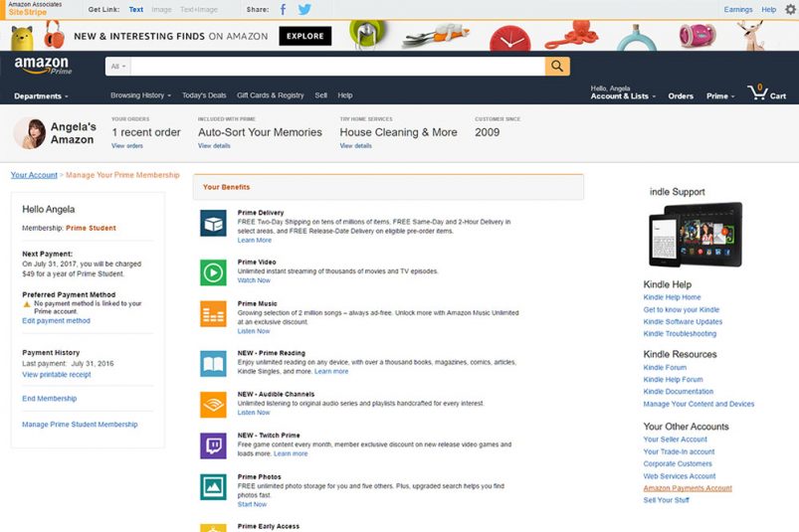The width and height of the screenshot is (799, 532).
Task: Open Today's Deals
Action: click(204, 95)
